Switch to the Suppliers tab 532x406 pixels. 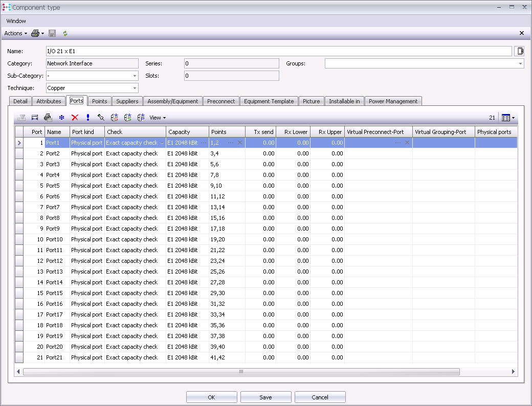coord(127,101)
